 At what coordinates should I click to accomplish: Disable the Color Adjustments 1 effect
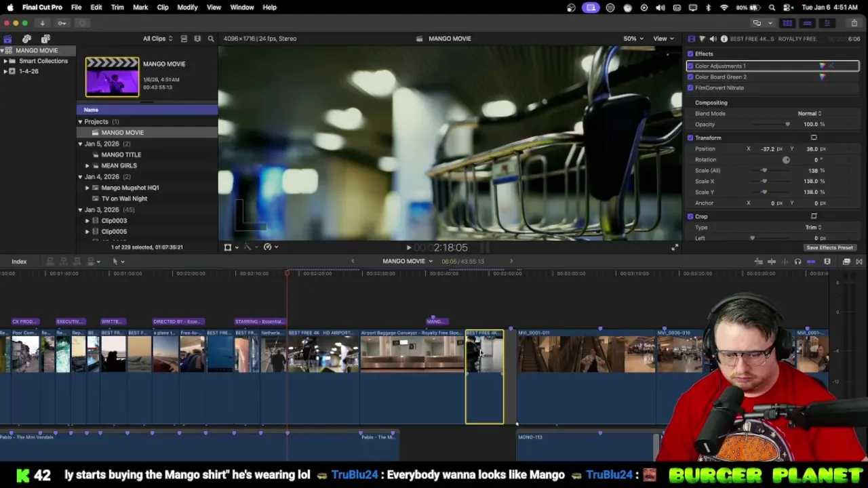[690, 66]
